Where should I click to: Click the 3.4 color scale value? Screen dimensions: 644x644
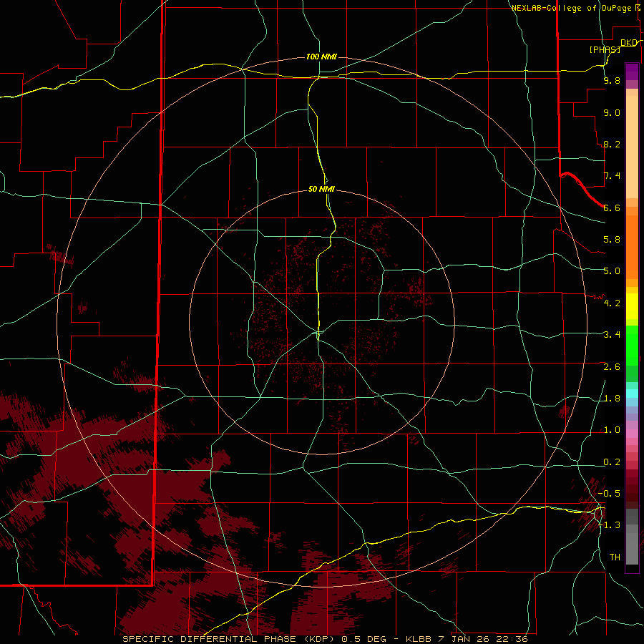coord(612,335)
